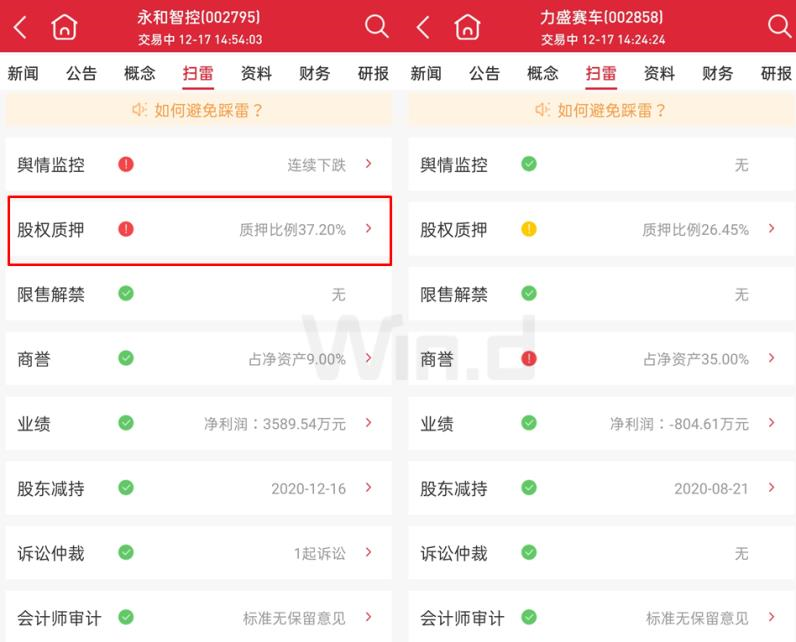796x642 pixels.
Task: Expand 永和智控 业绩 3589.54万元 arrow
Action: point(369,422)
